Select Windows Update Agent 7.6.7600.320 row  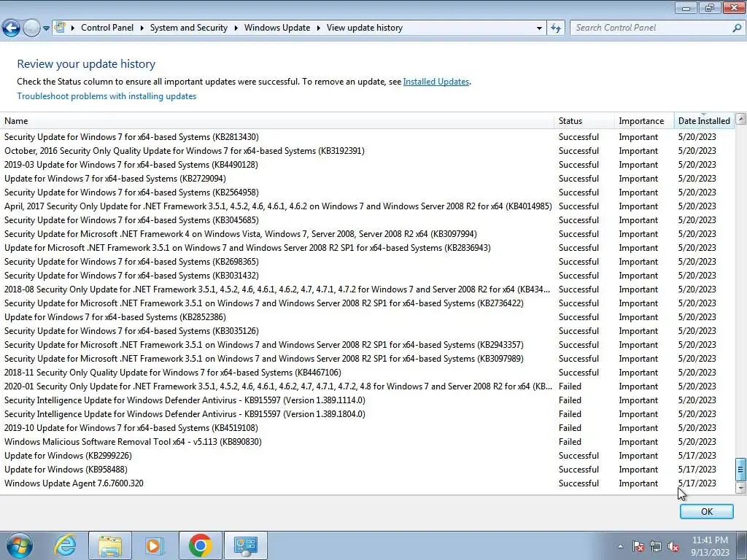[367, 483]
